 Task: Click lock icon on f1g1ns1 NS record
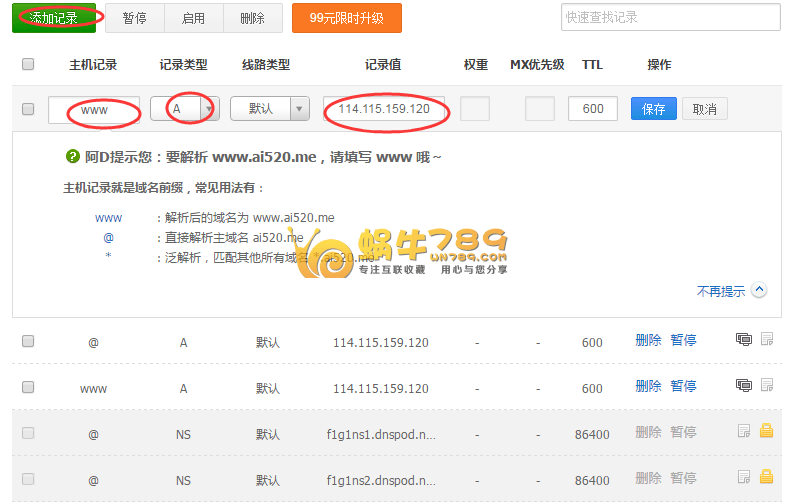point(767,431)
